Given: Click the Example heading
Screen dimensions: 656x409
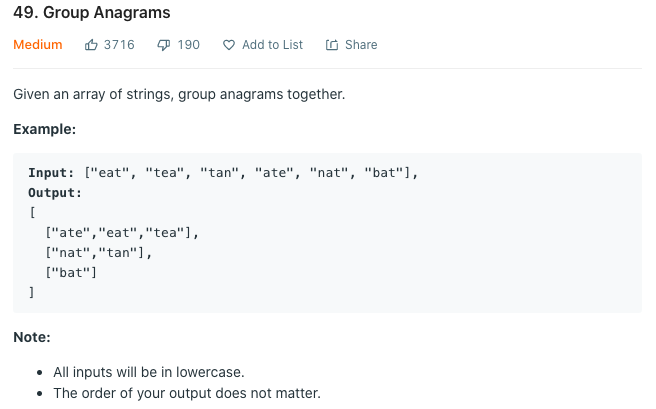Looking at the screenshot, I should pyautogui.click(x=44, y=129).
